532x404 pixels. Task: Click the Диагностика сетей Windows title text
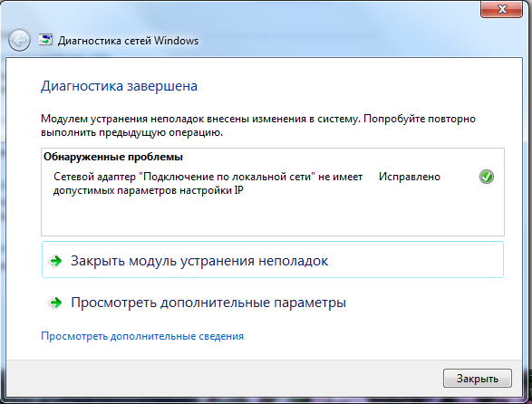128,41
